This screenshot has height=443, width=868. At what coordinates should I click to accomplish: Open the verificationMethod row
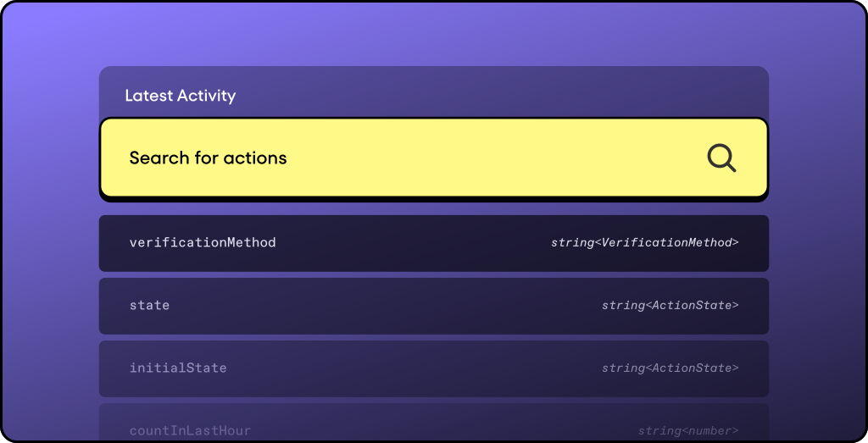(x=434, y=243)
